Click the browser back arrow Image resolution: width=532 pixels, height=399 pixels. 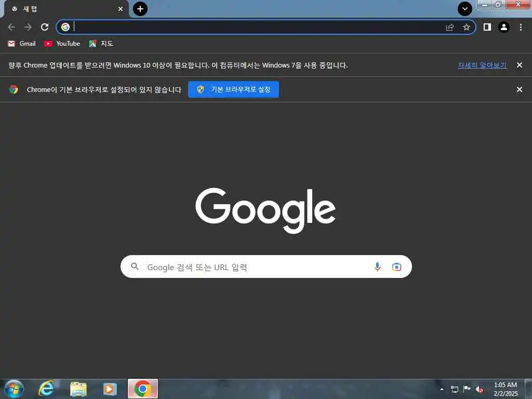click(11, 27)
